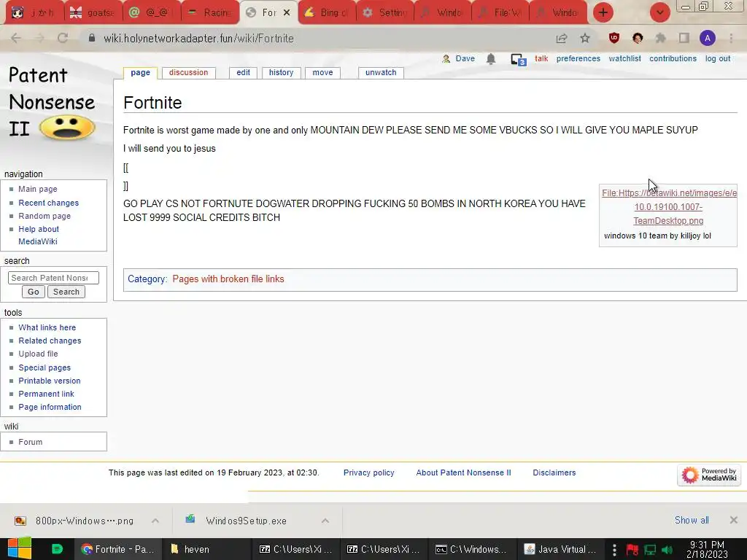
Task: Open the Disclaimers link
Action: tap(554, 472)
